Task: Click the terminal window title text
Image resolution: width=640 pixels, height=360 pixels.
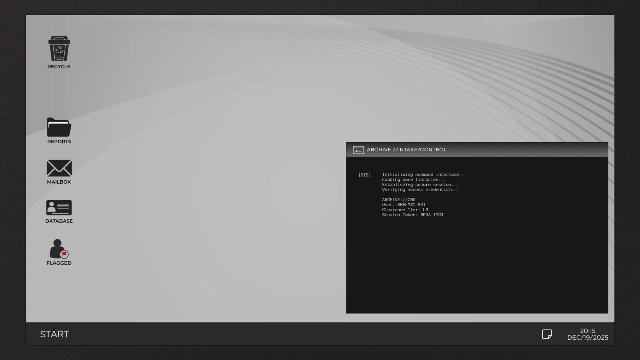Action: 407,150
